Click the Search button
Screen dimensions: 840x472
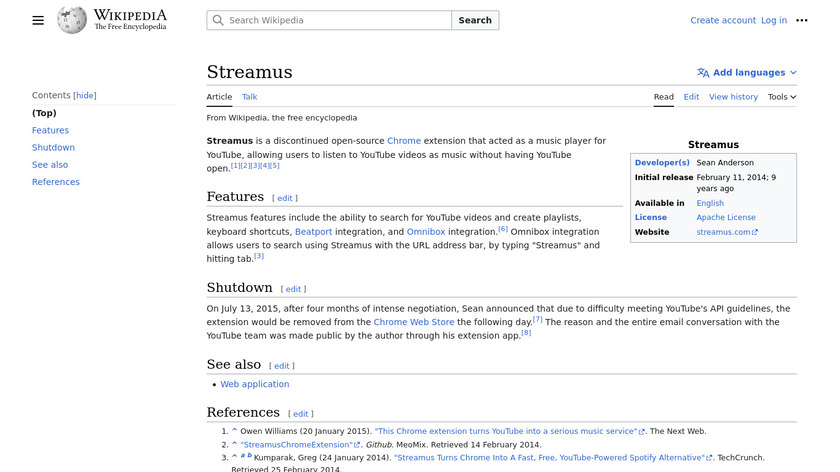(x=475, y=20)
